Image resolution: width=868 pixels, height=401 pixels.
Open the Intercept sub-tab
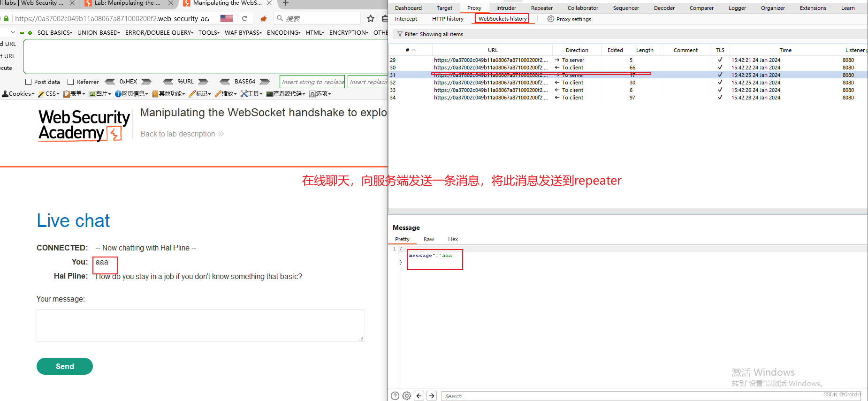tap(406, 19)
